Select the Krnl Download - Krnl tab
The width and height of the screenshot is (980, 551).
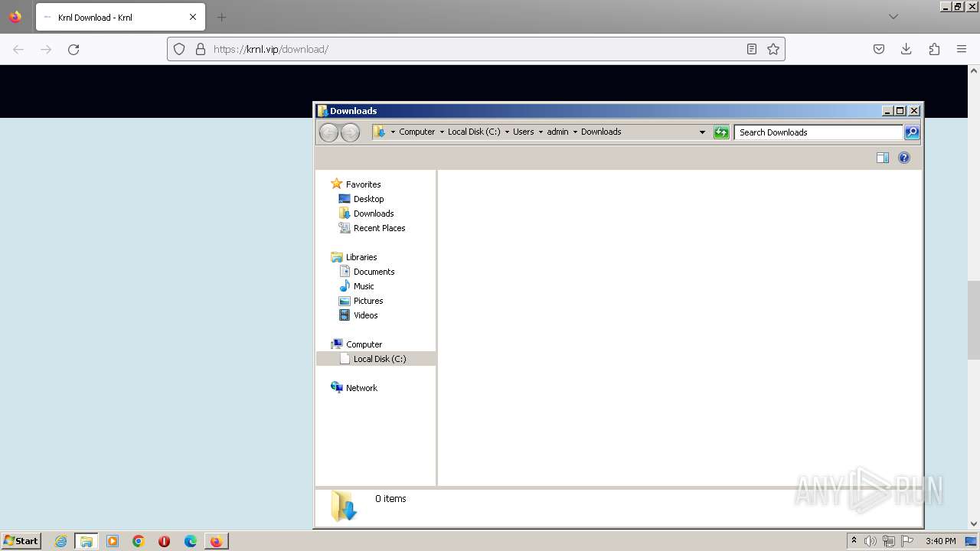coord(120,17)
